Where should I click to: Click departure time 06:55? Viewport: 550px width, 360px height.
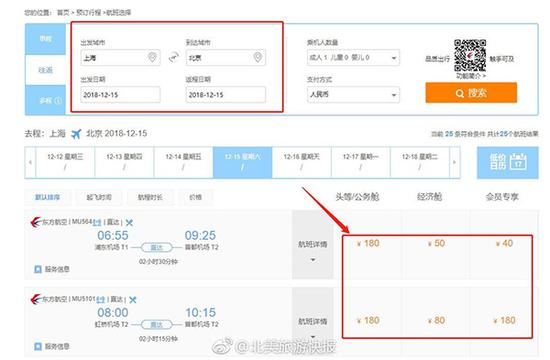tap(113, 235)
